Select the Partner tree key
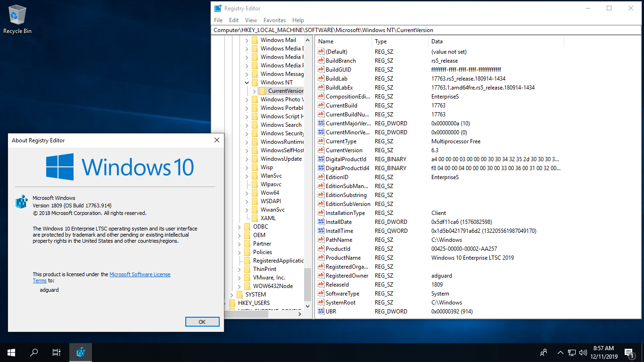The image size is (644, 362). point(262,244)
